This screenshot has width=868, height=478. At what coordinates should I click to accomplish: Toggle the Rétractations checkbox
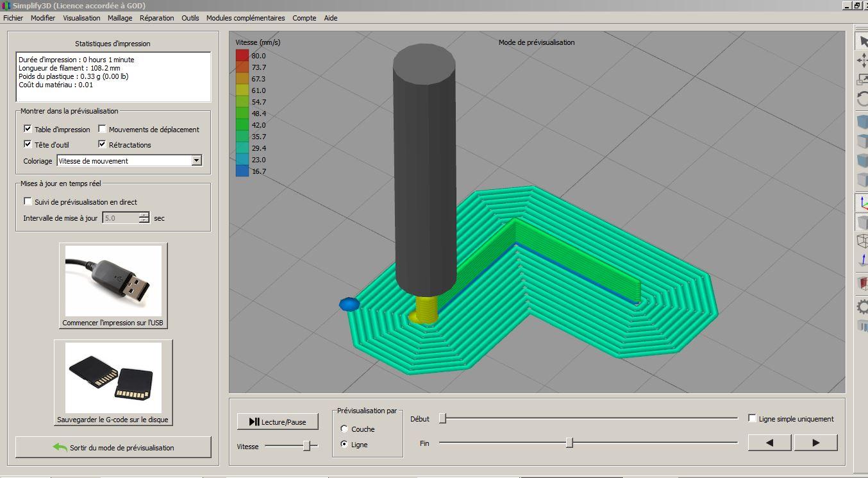point(102,144)
